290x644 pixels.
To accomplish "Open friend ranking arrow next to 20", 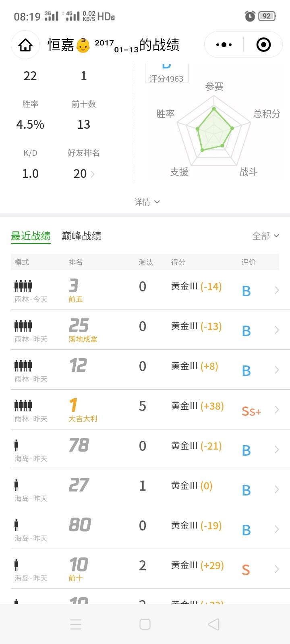I will [93, 174].
